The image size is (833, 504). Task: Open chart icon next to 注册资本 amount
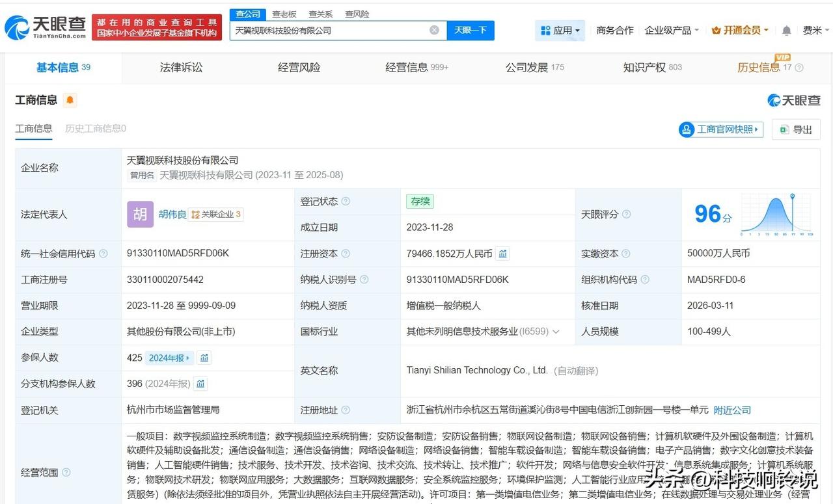[503, 254]
